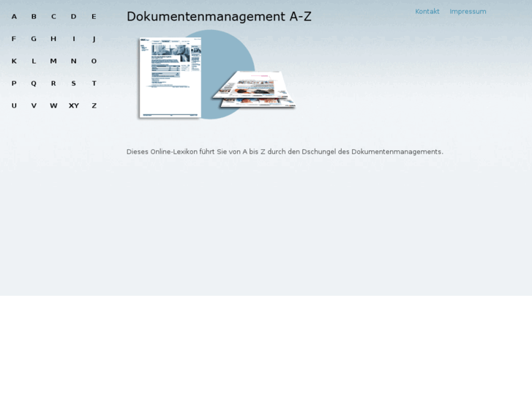The height and width of the screenshot is (399, 532).
Task: Jump to letter F section
Action: (x=14, y=39)
